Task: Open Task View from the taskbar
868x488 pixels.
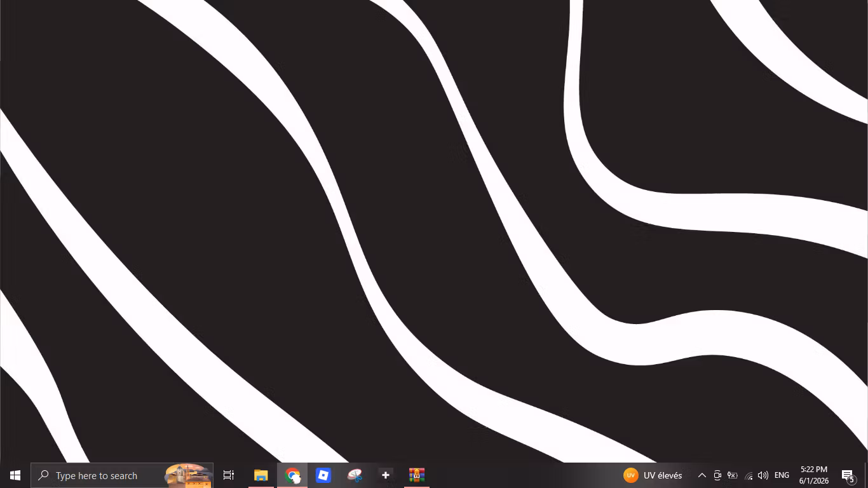Action: pos(229,475)
